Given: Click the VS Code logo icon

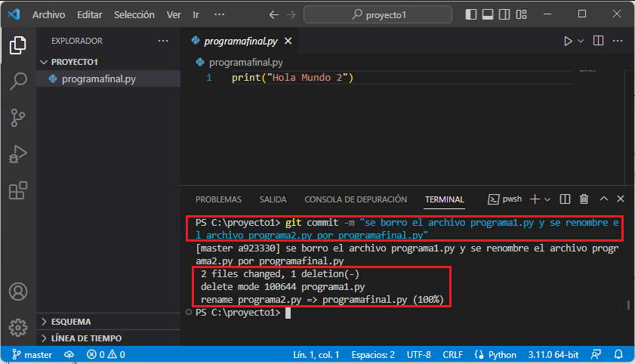Looking at the screenshot, I should (14, 14).
